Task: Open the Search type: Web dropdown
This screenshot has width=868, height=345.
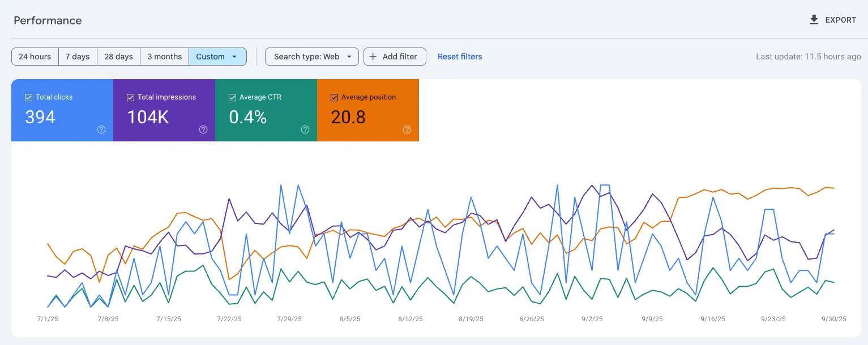Action: tap(311, 57)
